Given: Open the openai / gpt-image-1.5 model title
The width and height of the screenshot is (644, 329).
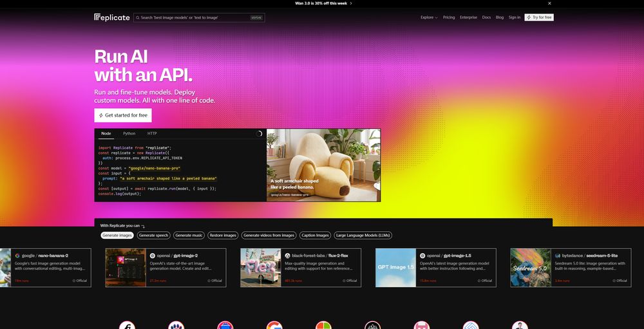Looking at the screenshot, I should (449, 256).
